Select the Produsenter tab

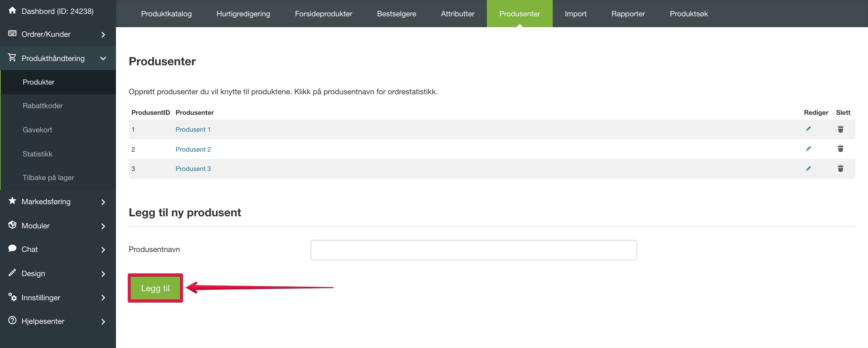519,14
